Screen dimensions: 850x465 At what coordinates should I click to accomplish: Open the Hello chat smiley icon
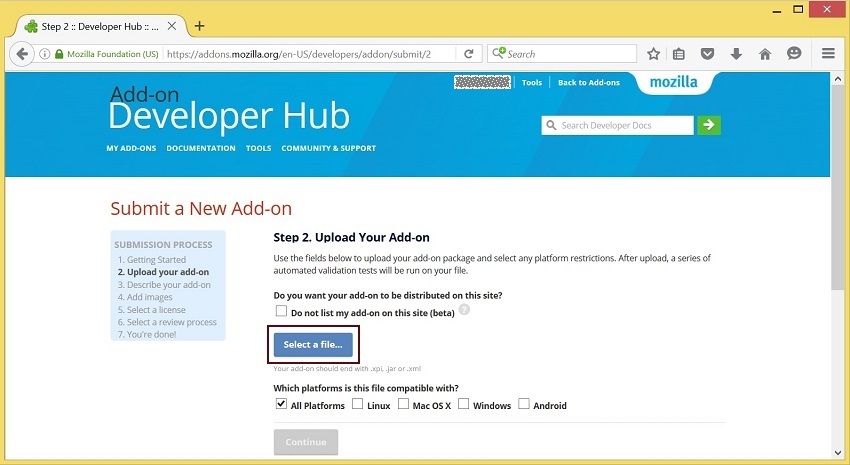tap(794, 53)
